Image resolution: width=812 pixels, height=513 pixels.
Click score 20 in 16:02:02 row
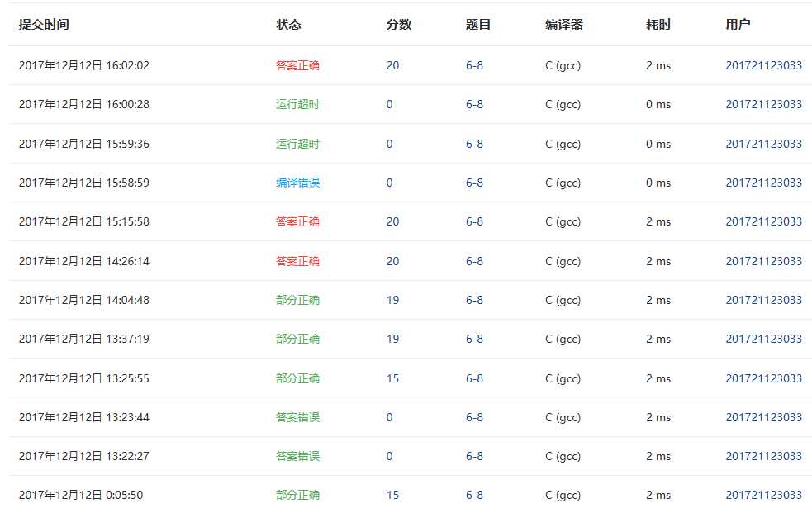[x=392, y=65]
